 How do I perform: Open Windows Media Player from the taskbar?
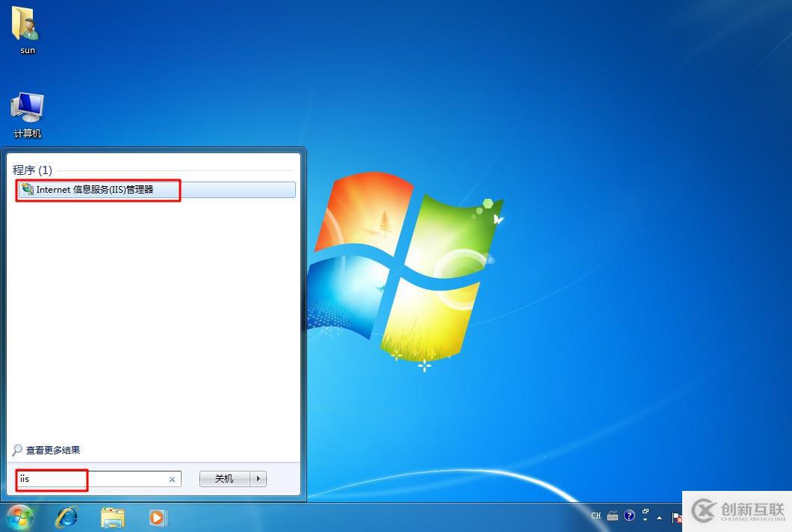(x=157, y=517)
